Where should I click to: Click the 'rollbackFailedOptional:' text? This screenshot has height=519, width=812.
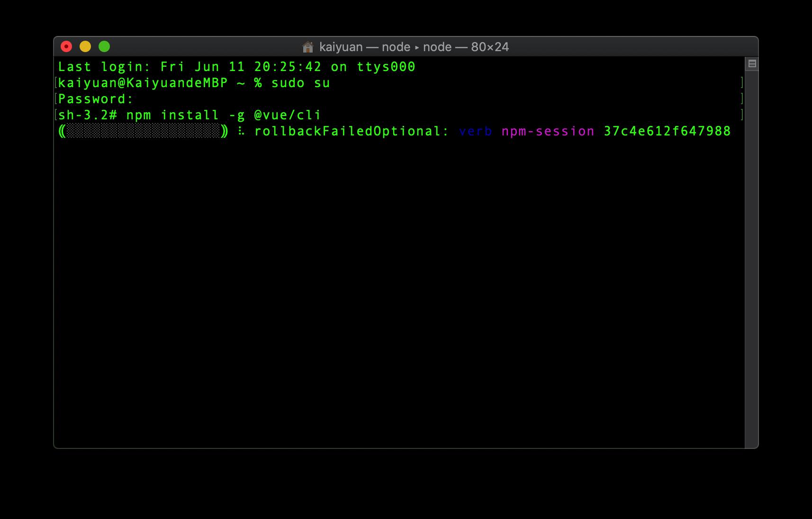tap(352, 131)
